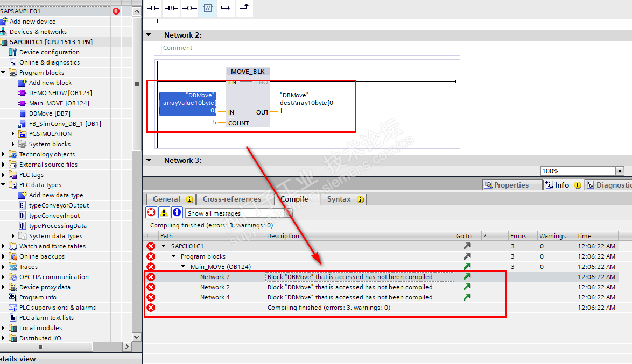
Task: Collapse the SAPCII01C1 row in compile results
Action: (x=164, y=246)
